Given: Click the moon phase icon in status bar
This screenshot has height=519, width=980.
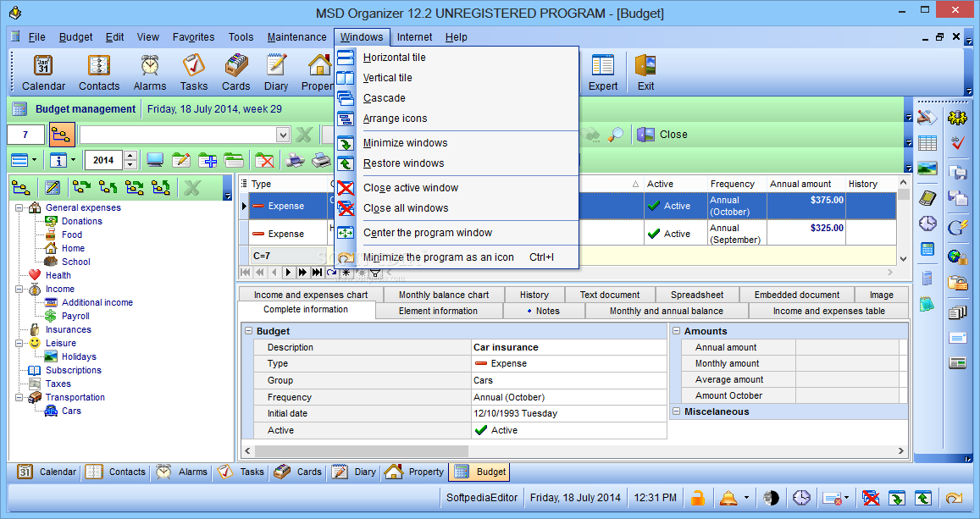Looking at the screenshot, I should coord(772,498).
